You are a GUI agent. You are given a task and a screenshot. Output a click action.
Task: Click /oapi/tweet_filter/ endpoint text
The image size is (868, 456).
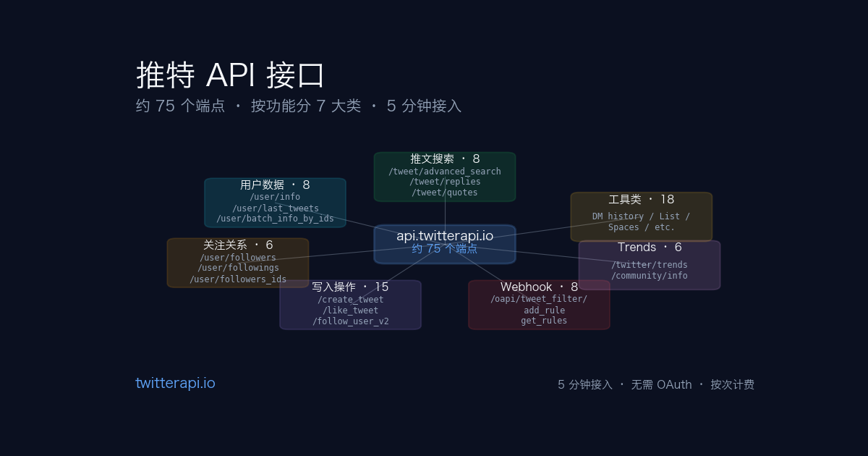click(539, 299)
